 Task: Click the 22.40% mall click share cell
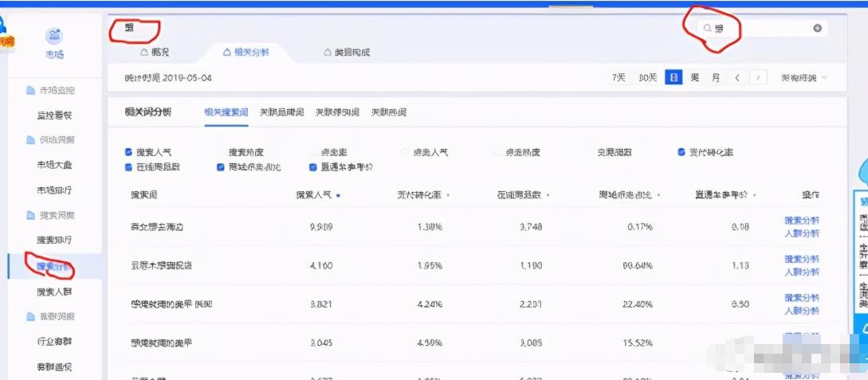638,304
